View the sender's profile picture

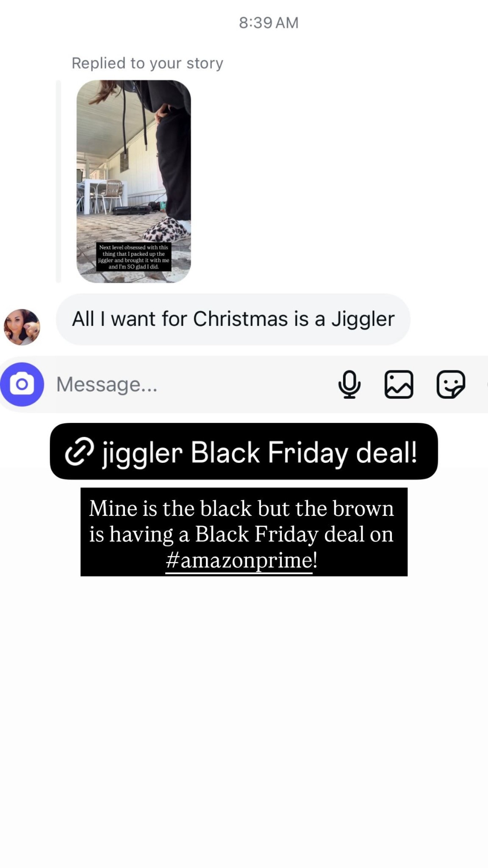point(22,327)
